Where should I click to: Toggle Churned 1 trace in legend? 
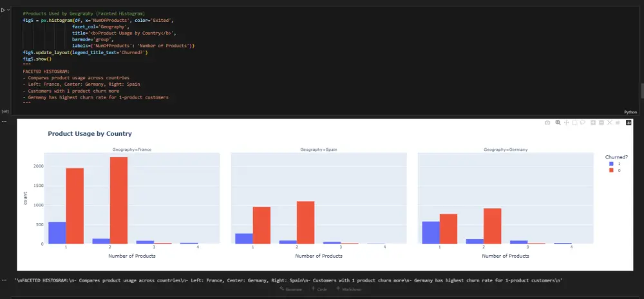pyautogui.click(x=615, y=164)
